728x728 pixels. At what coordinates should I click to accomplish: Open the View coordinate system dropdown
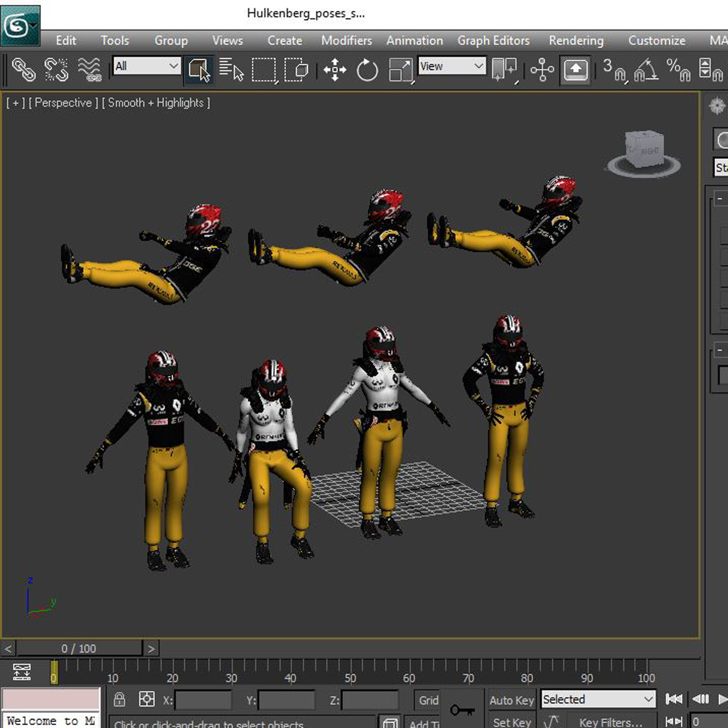(452, 66)
